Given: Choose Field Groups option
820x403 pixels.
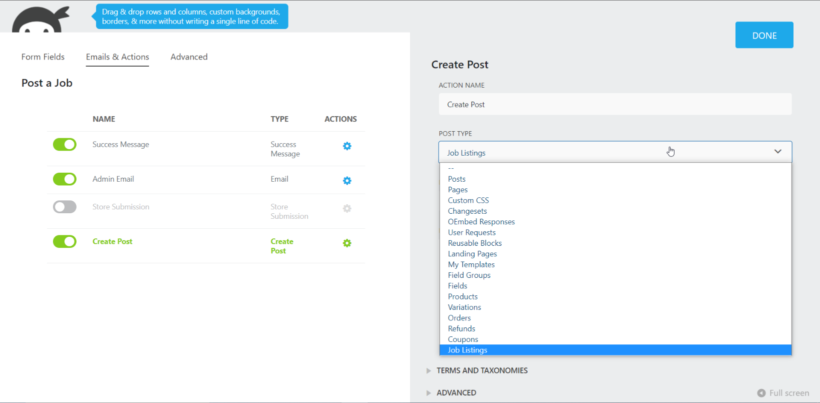Looking at the screenshot, I should pyautogui.click(x=616, y=275).
